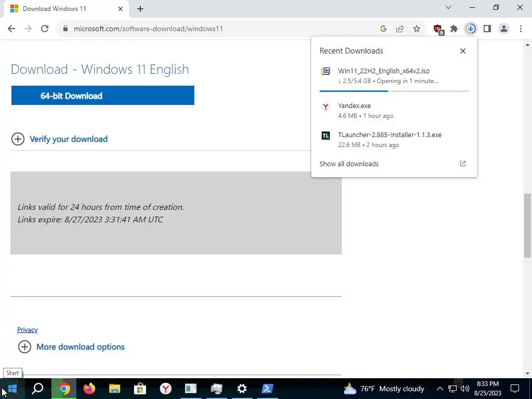Reload the Microsoft download page
Image resolution: width=532 pixels, height=399 pixels.
(45, 29)
